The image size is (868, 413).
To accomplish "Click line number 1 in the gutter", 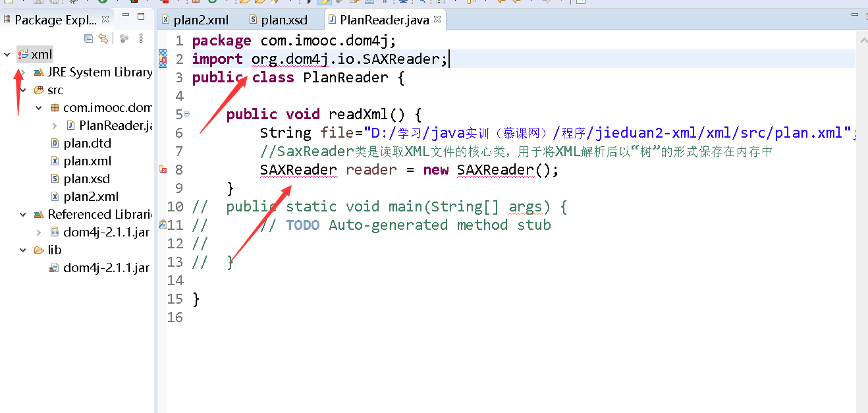I will [178, 41].
